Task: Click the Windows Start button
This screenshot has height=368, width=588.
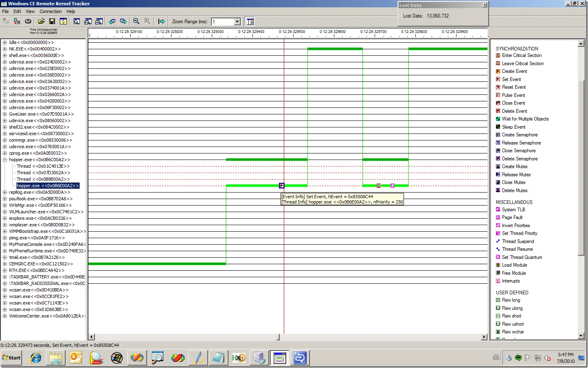Action: click(11, 358)
